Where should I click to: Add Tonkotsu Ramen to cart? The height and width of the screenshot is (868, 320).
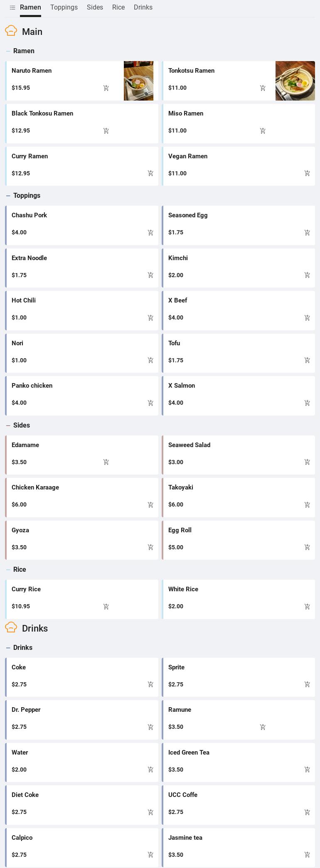point(263,88)
